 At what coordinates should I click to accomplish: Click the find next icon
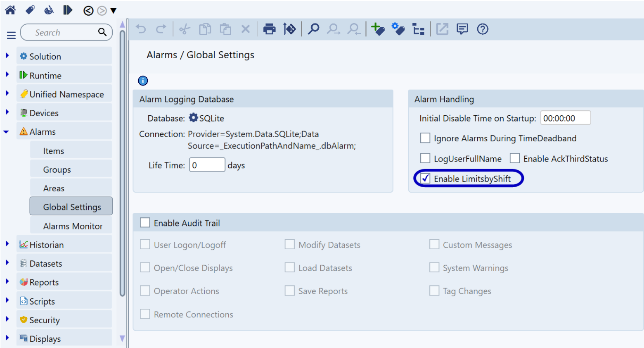[x=334, y=29]
